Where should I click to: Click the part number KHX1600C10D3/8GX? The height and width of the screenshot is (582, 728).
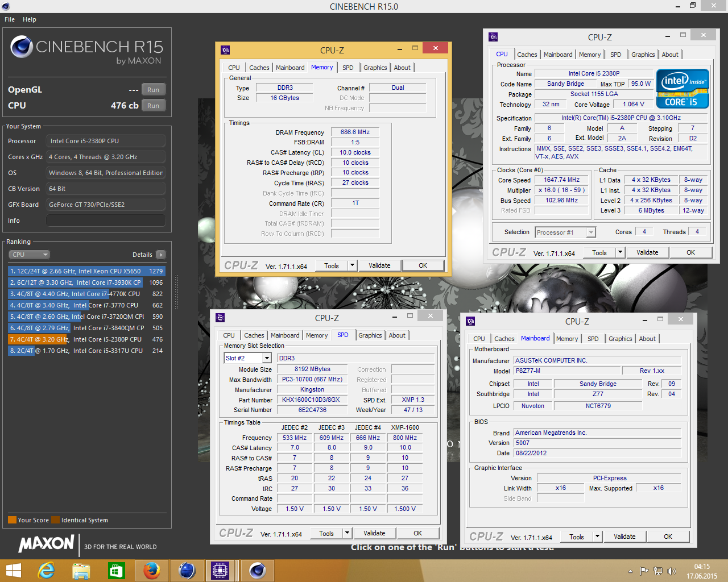(x=311, y=400)
